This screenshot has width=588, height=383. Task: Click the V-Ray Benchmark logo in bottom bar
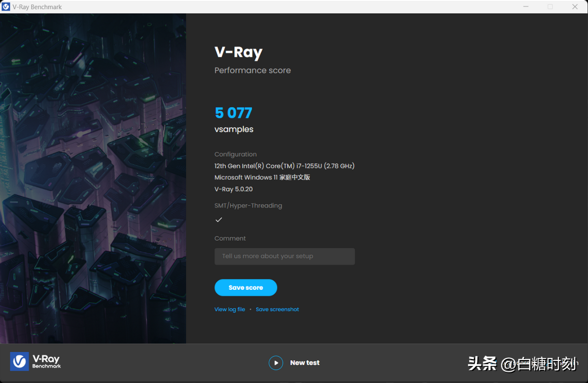tap(35, 361)
